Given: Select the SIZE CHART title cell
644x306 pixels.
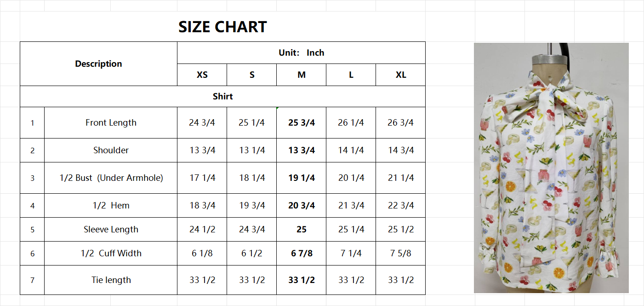Looking at the screenshot, I should 222,27.
